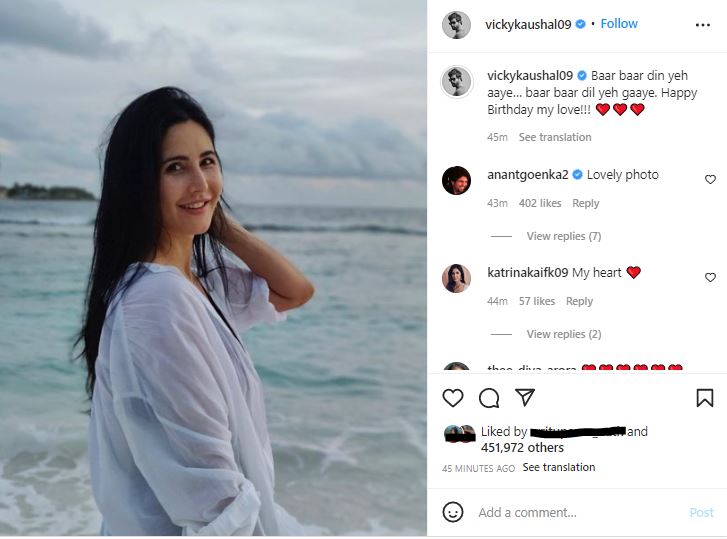Open the 451,972 others likes list

tap(522, 448)
